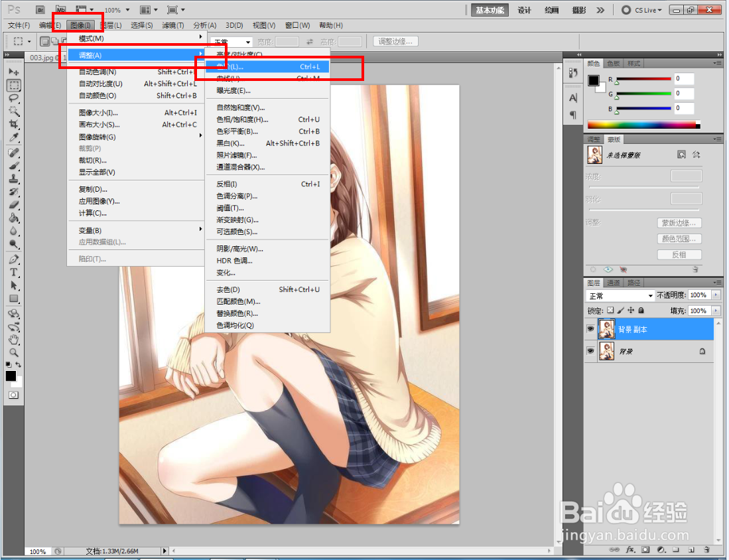The image size is (729, 560).
Task: Open the Color panel options menu
Action: click(717, 63)
